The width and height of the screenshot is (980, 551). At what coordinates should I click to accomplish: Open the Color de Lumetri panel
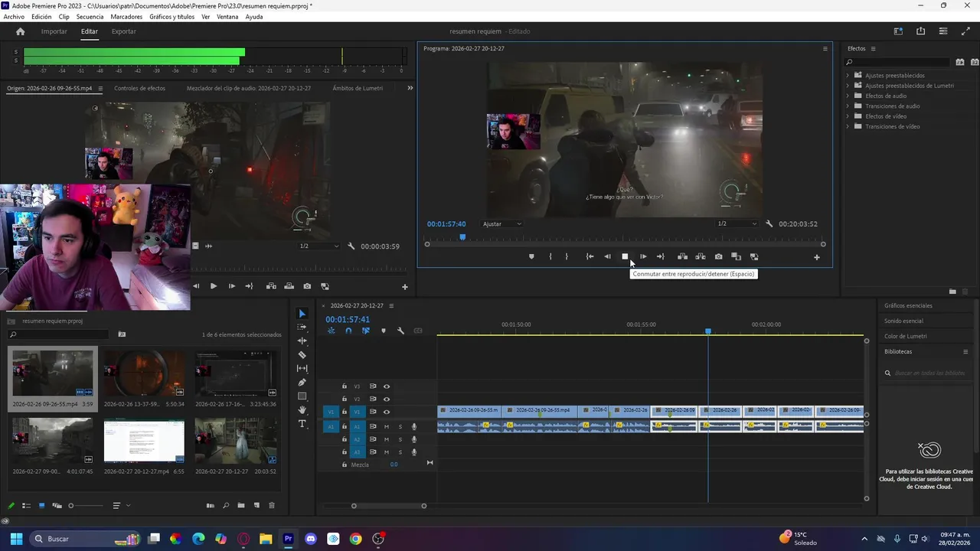pyautogui.click(x=906, y=336)
